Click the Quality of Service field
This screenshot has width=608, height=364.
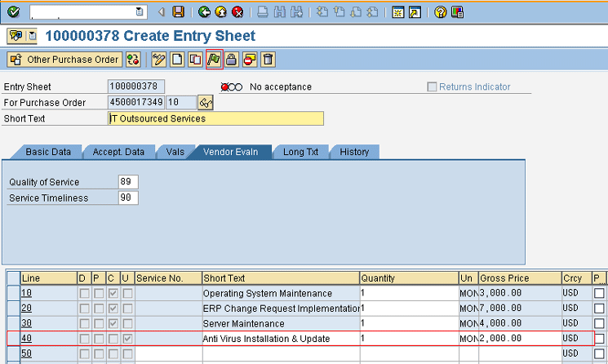pos(128,182)
